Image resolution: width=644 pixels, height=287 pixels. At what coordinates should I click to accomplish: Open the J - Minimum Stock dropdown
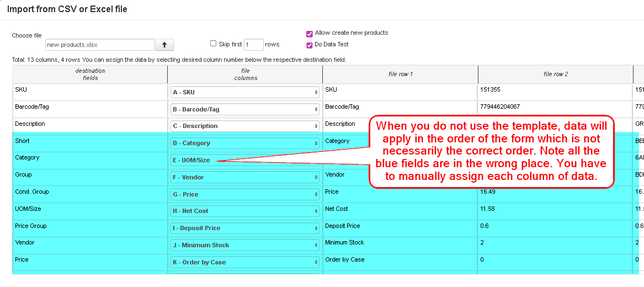coord(245,245)
